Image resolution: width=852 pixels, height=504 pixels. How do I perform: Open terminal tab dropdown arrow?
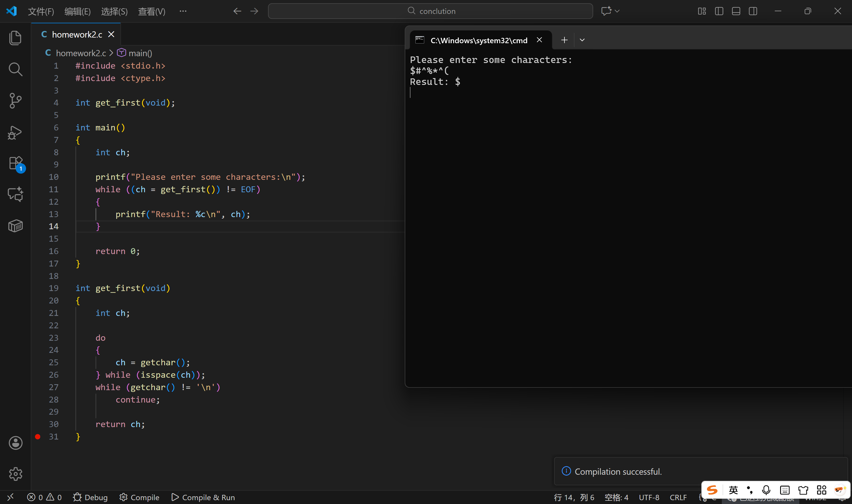click(x=582, y=40)
